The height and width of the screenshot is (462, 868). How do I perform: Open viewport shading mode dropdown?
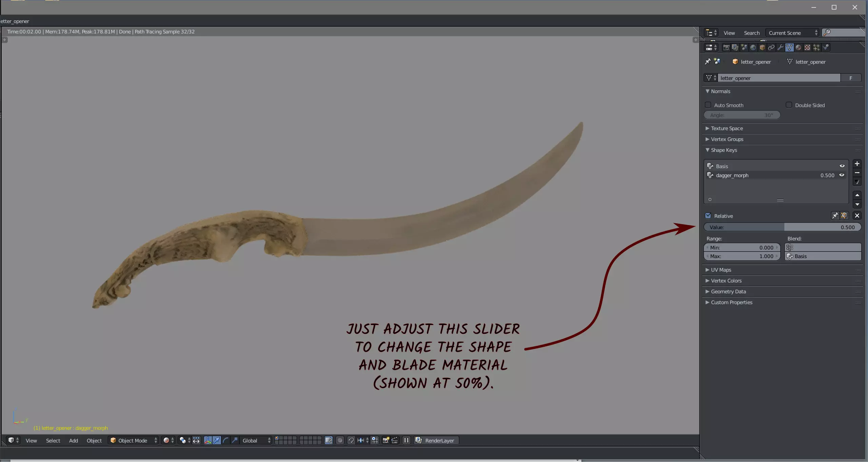(x=168, y=440)
